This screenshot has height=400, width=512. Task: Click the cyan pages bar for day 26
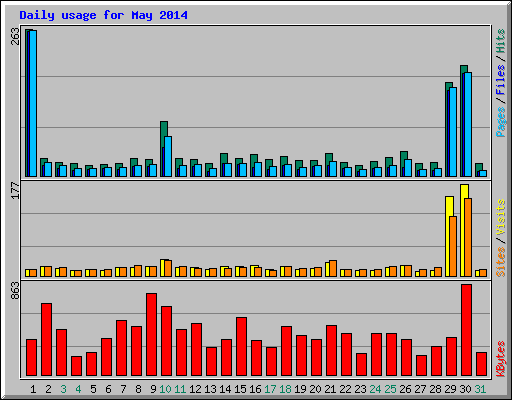[408, 168]
